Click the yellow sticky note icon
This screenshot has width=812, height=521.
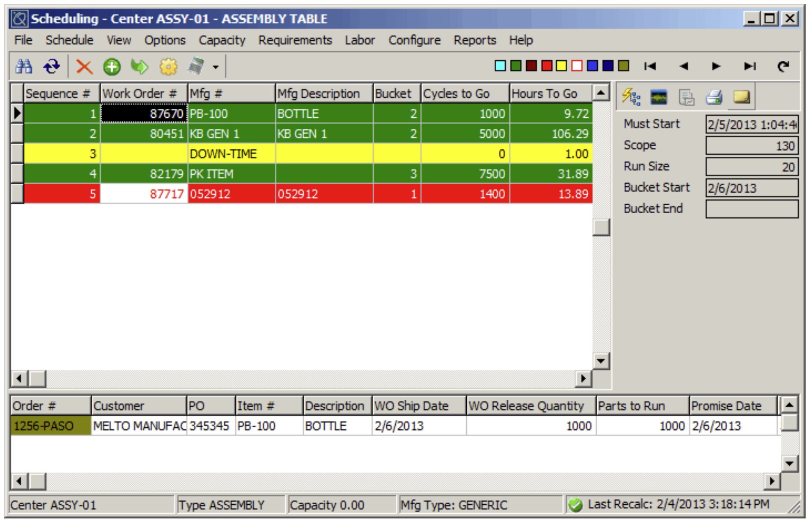point(741,97)
